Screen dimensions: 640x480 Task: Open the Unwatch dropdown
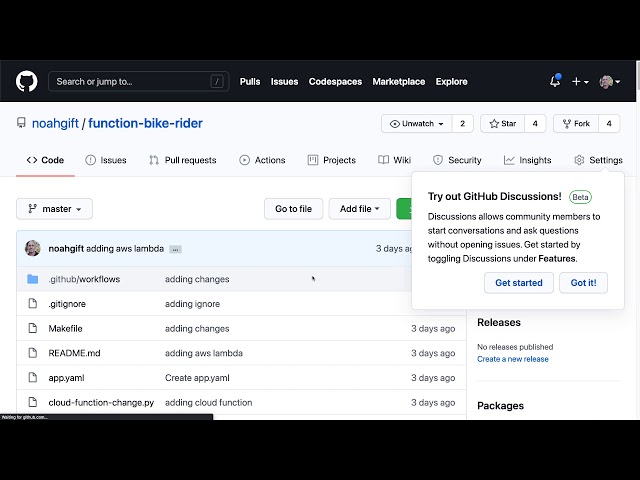[x=417, y=124]
